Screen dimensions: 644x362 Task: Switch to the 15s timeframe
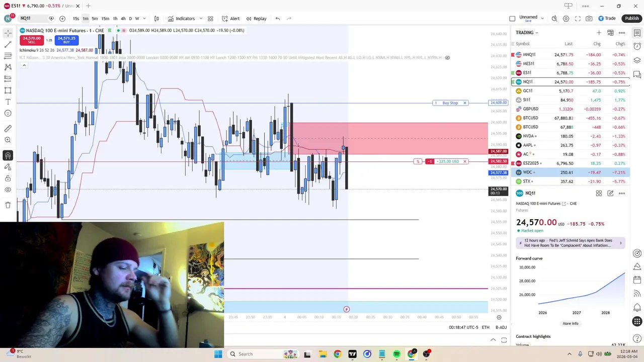[x=75, y=19]
